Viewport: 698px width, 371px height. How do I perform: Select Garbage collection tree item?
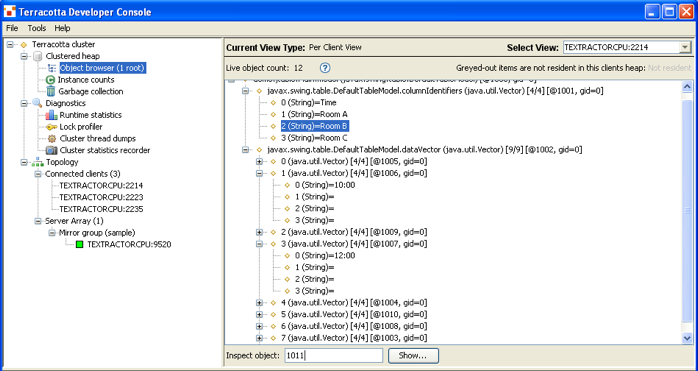pyautogui.click(x=91, y=91)
